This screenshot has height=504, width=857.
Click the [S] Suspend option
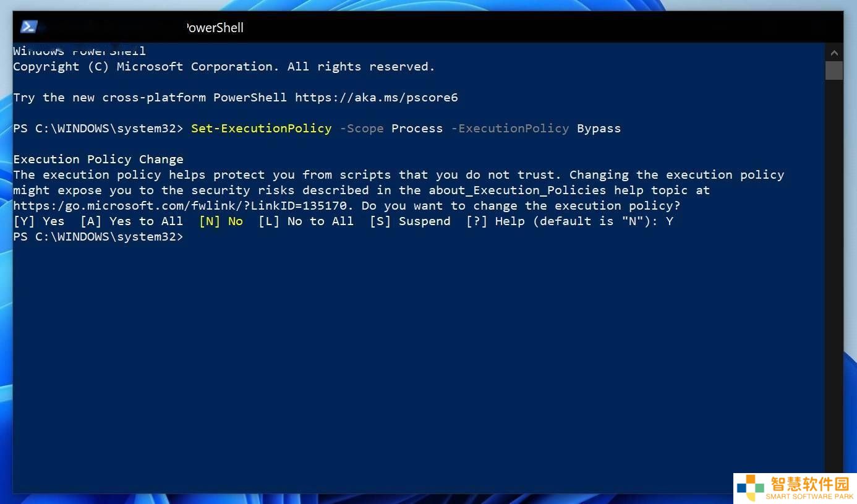(410, 221)
